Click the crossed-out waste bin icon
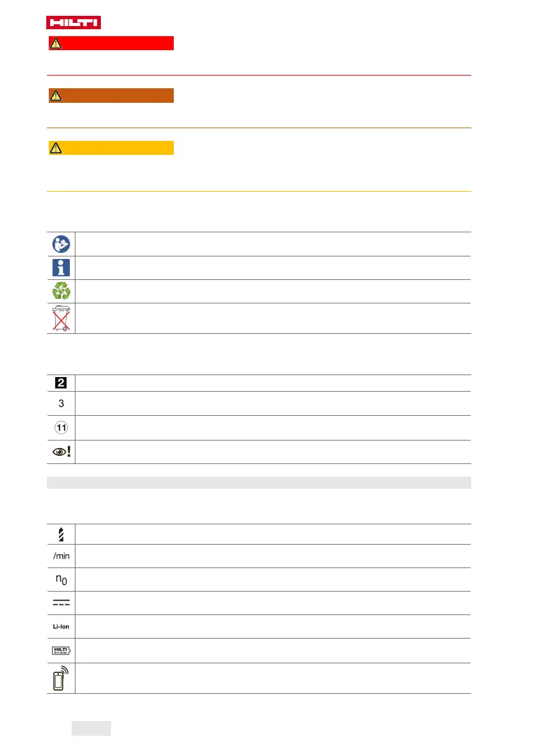The image size is (534, 756). tap(61, 318)
